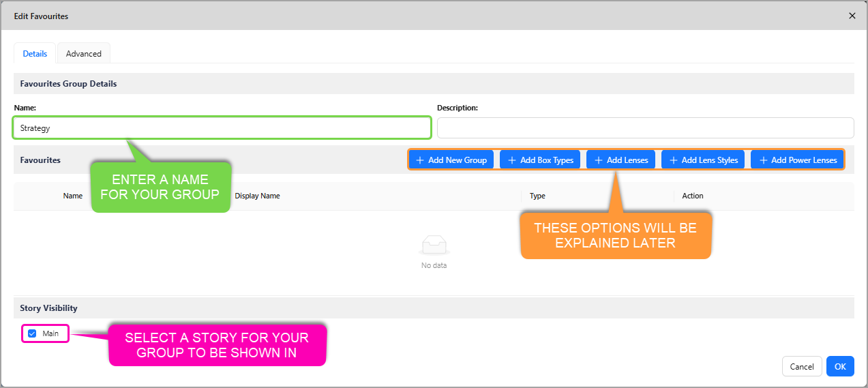This screenshot has height=388, width=868.
Task: Click the empty inbox No data icon
Action: [434, 245]
